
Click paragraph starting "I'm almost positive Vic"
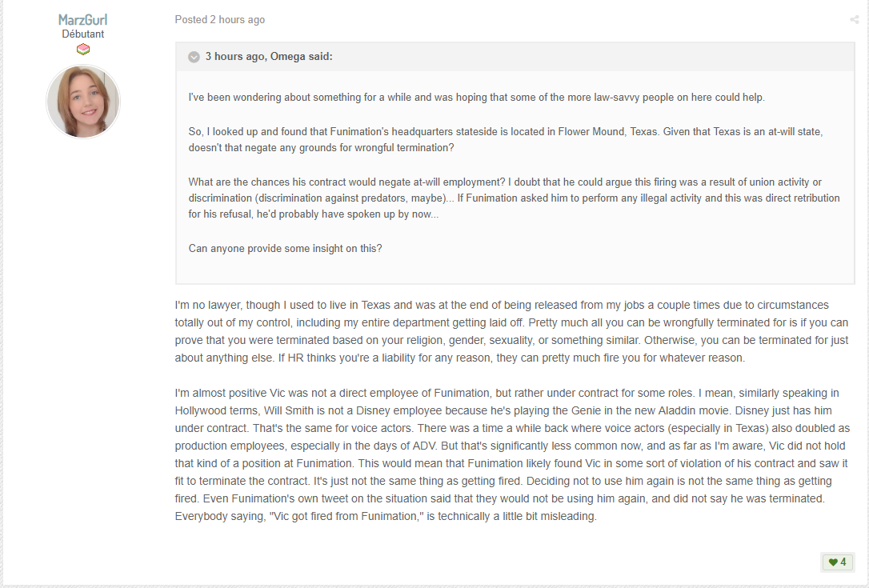511,454
